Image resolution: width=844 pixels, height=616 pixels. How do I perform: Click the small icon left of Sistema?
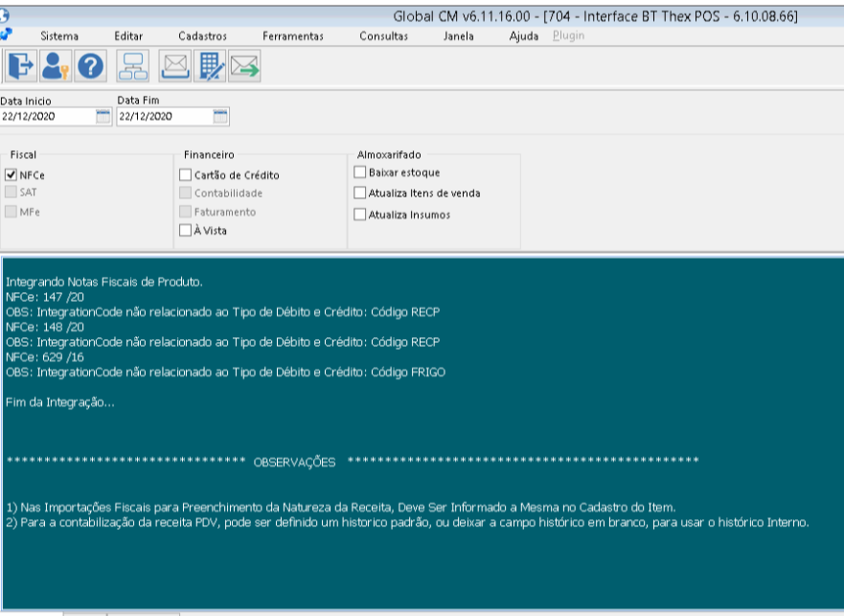pyautogui.click(x=6, y=34)
